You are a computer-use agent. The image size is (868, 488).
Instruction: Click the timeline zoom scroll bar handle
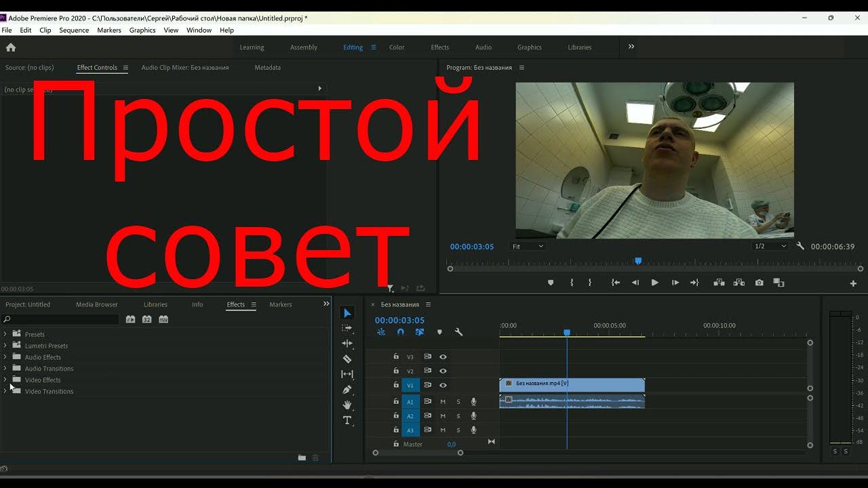tap(418, 453)
